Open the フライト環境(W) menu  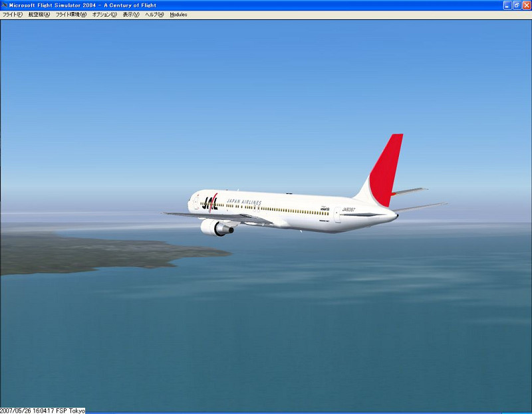71,15
